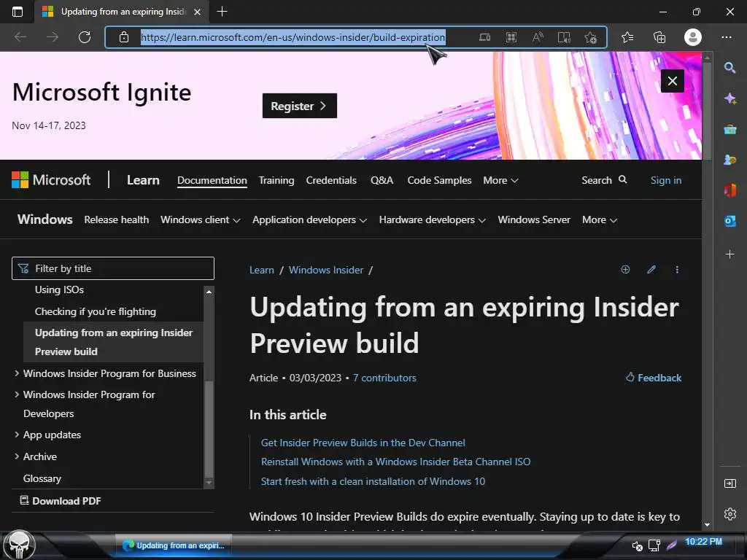Open sidebar Tools briefcase icon
Viewport: 747px width, 560px height.
tap(729, 129)
